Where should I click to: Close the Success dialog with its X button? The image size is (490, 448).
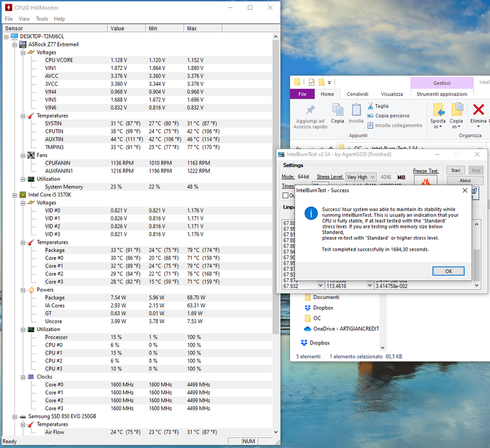[x=465, y=190]
